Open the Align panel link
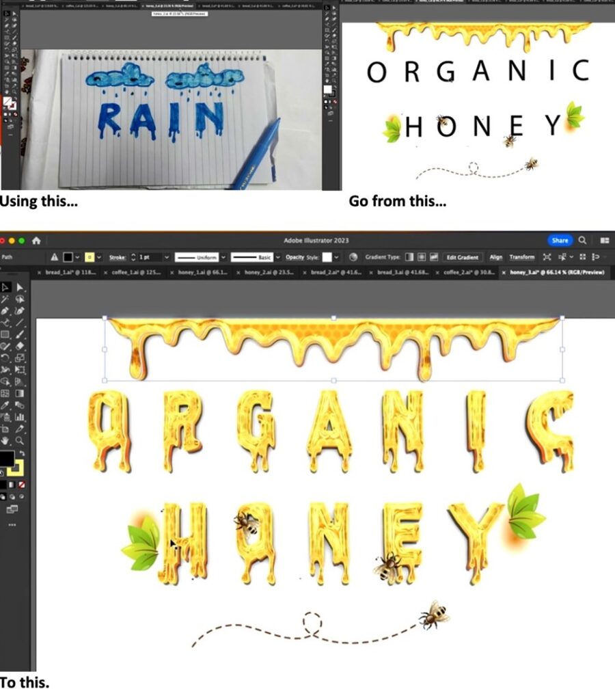The image size is (615, 700). [x=496, y=257]
